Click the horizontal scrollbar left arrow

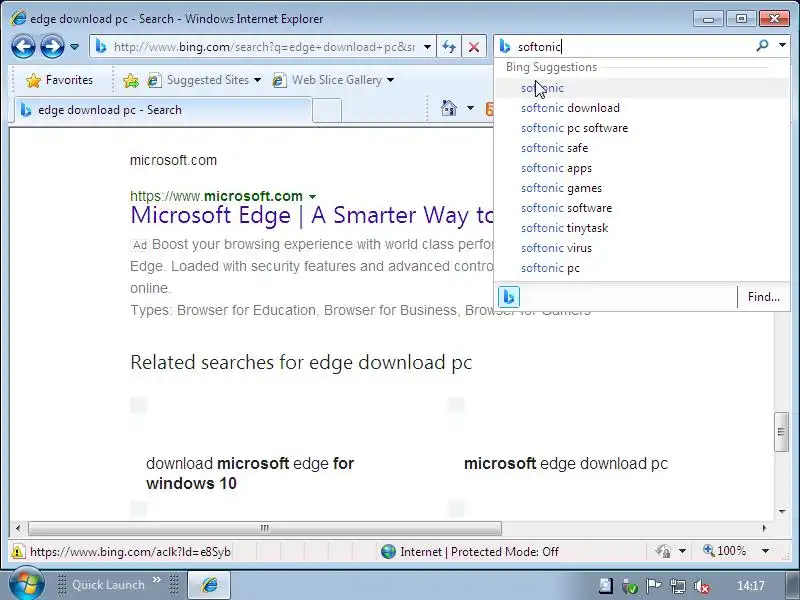18,528
